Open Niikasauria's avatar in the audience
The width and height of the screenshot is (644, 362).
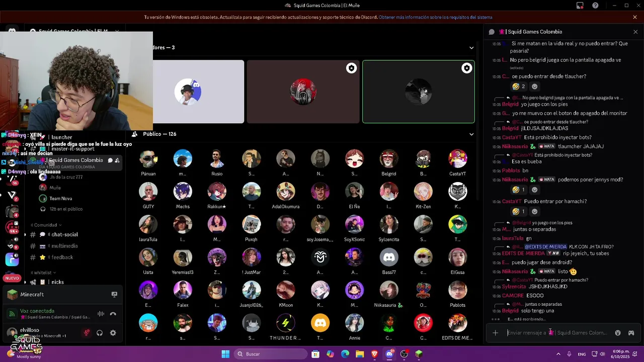389,290
